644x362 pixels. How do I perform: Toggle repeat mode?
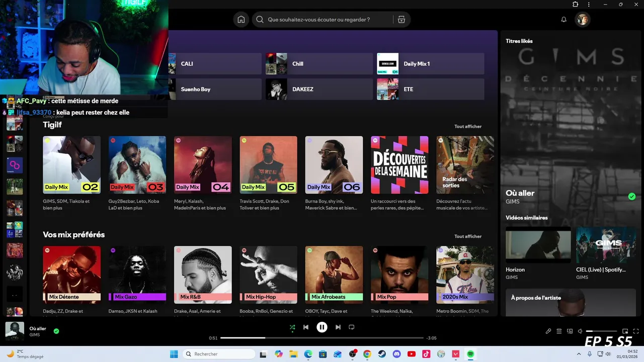352,327
